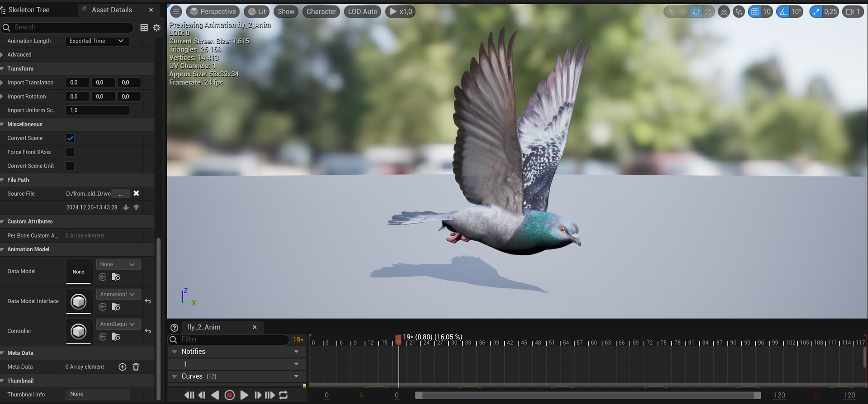The width and height of the screenshot is (868, 404).
Task: Open the Data Model Interface class dropdown
Action: tap(118, 294)
